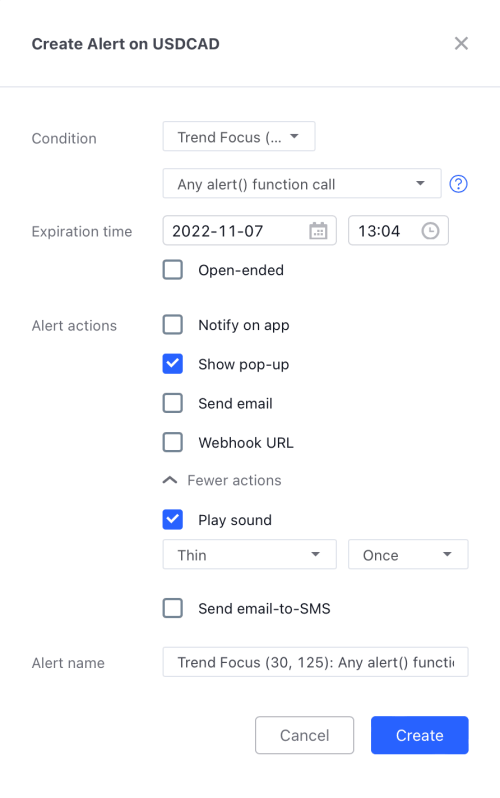Enable the Notify on app checkbox

pos(173,324)
